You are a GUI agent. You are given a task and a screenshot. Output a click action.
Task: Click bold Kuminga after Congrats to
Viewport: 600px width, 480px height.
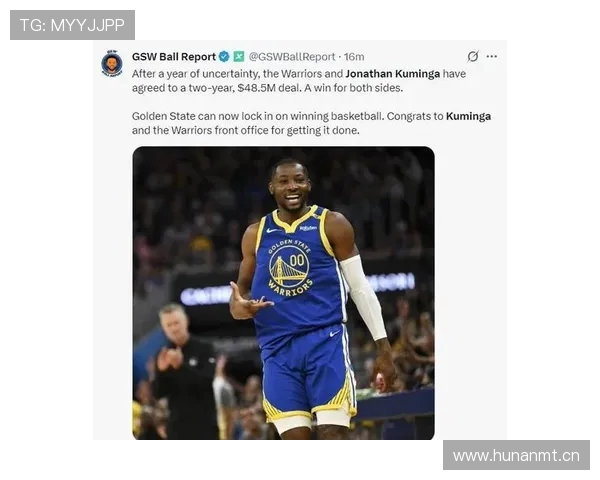tap(468, 116)
